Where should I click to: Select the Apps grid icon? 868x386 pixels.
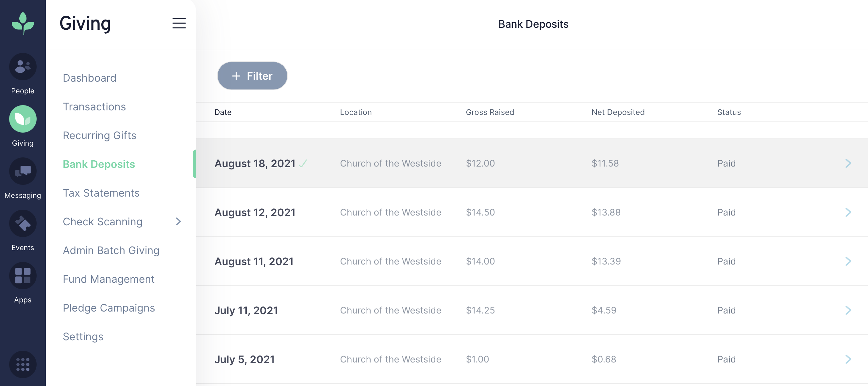[x=22, y=275]
